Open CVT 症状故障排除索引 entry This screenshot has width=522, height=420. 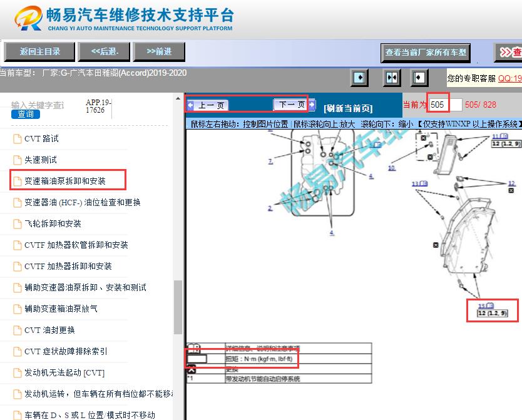coord(66,351)
